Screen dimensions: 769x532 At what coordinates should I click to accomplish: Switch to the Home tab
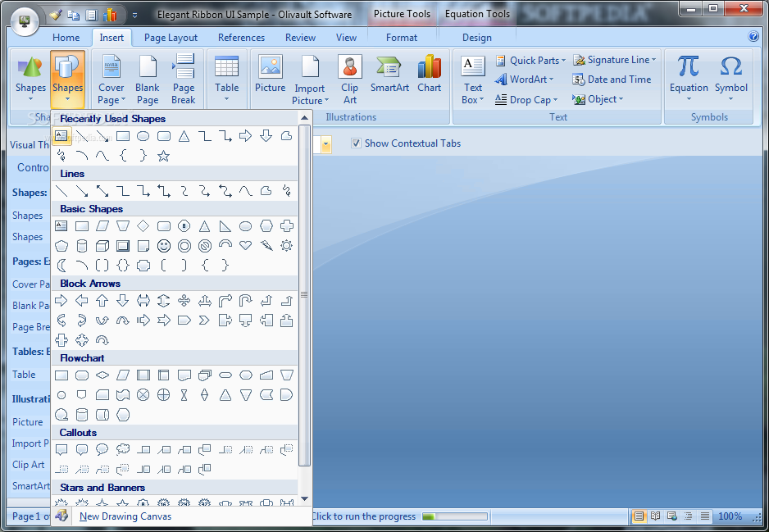[66, 37]
